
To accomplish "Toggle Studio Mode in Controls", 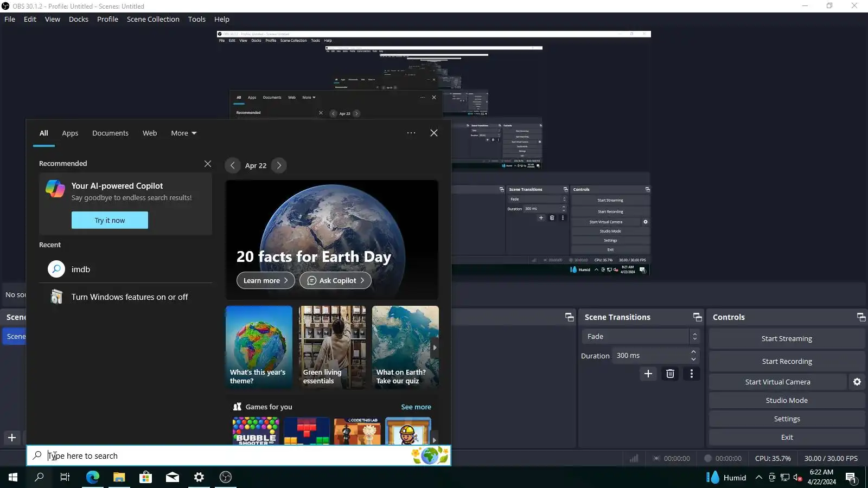I will point(787,400).
